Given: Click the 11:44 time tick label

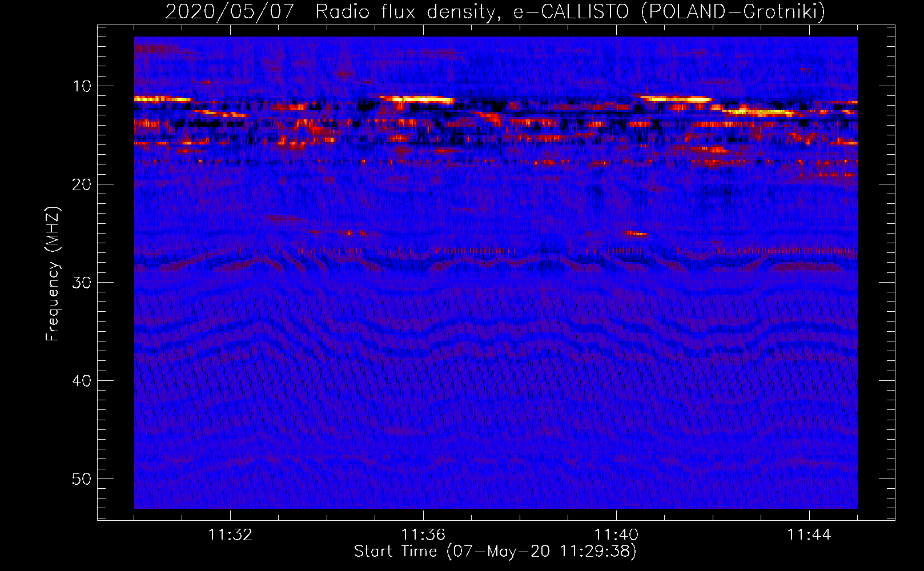Looking at the screenshot, I should tap(809, 535).
